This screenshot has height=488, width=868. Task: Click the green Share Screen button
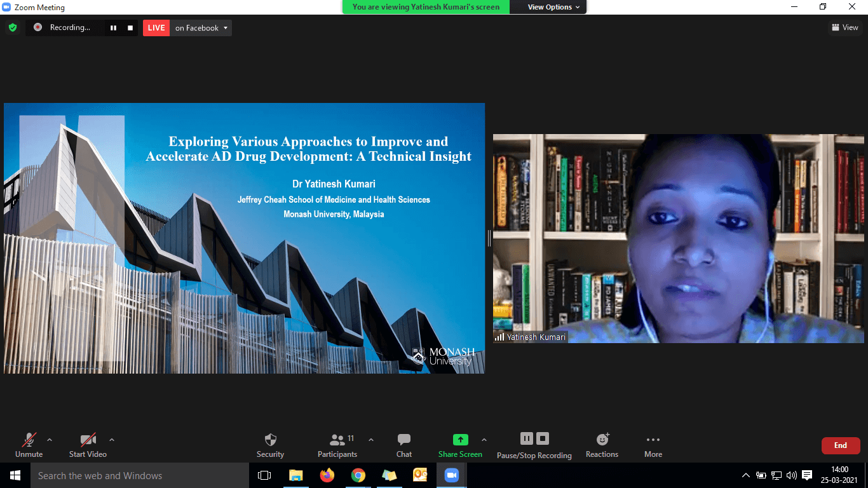[460, 445]
